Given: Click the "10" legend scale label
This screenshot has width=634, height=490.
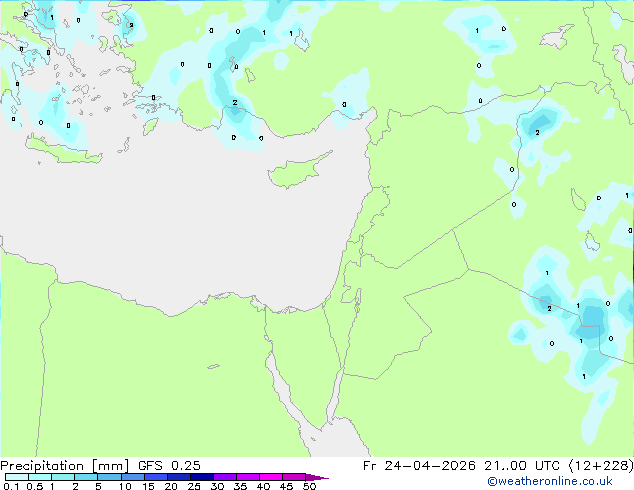Looking at the screenshot, I should (125, 486).
